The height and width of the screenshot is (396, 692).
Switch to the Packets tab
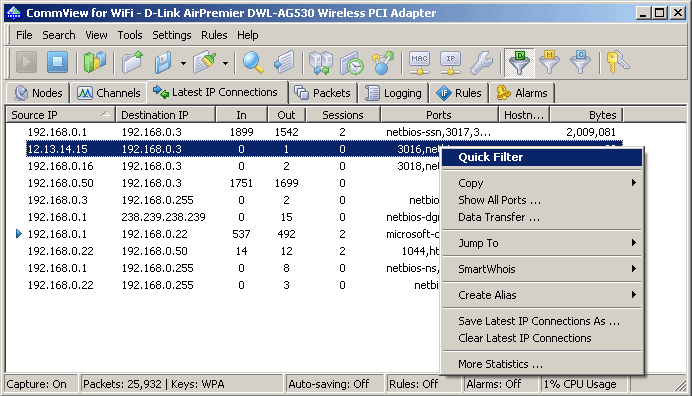point(323,93)
